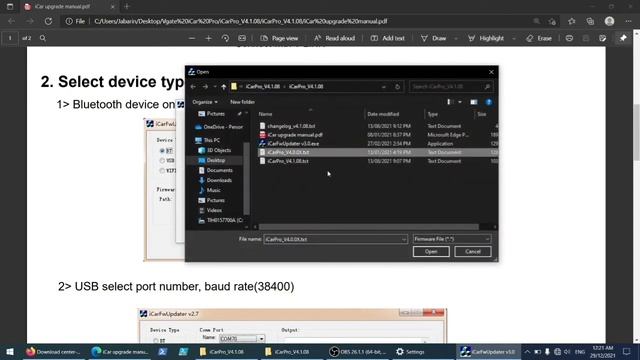
Task: Open pinned Pictures in quick access
Action: (x=216, y=114)
